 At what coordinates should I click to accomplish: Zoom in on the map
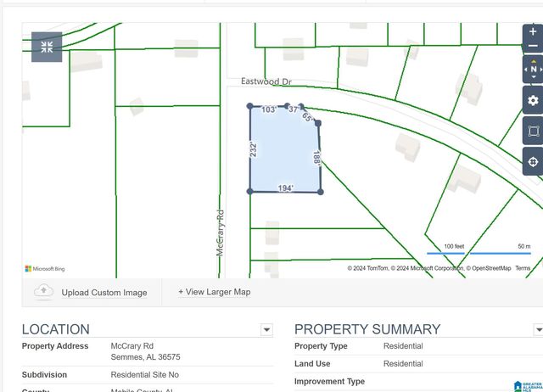click(x=533, y=31)
